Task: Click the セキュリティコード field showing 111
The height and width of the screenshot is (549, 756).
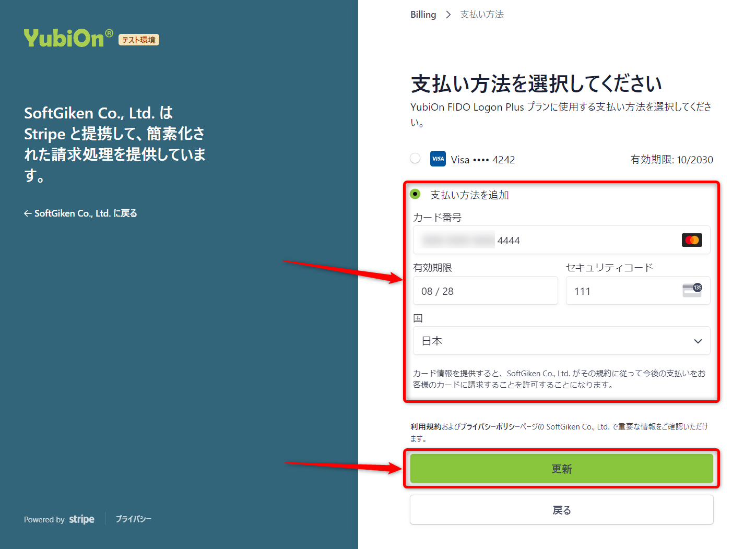Action: [638, 291]
